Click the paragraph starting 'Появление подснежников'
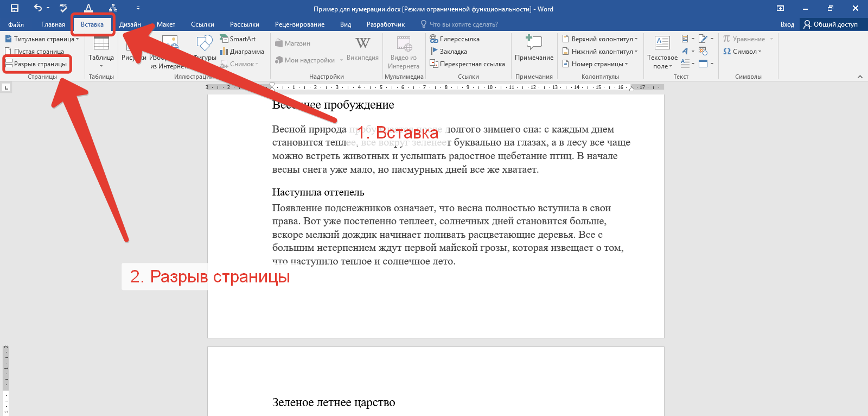This screenshot has width=868, height=416. click(448, 235)
